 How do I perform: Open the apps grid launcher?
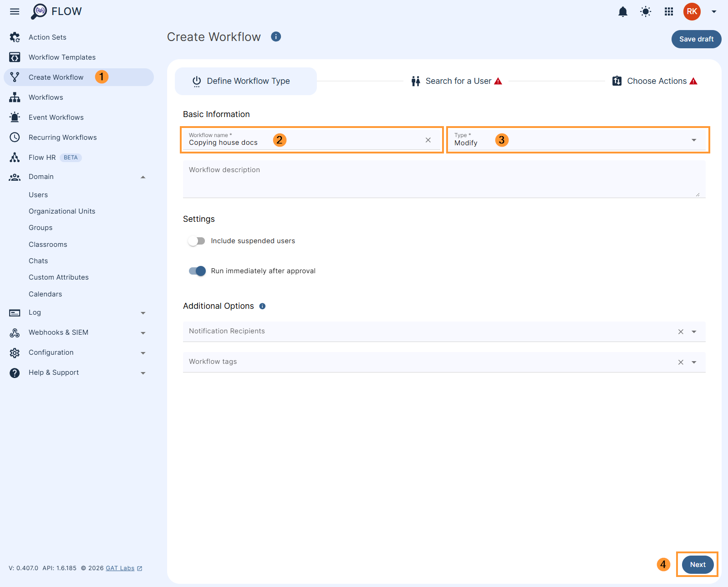[x=669, y=12]
